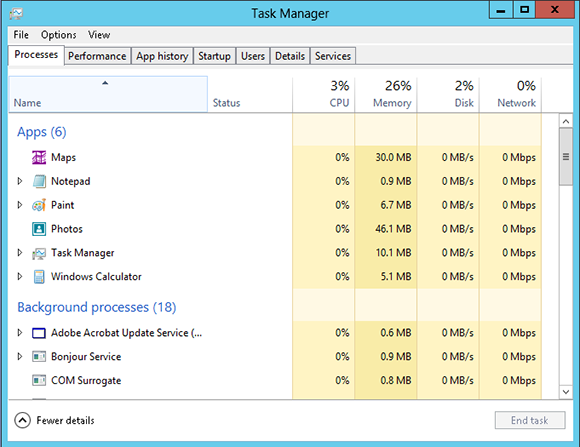Expand the Paint process group
Viewport: 580px width, 447px height.
pyautogui.click(x=20, y=205)
